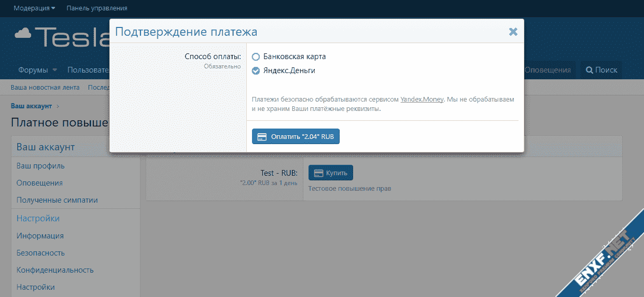Screen dimensions: 644x297
Task: Click the Оплатить "2.04" RUB button
Action: click(x=296, y=137)
